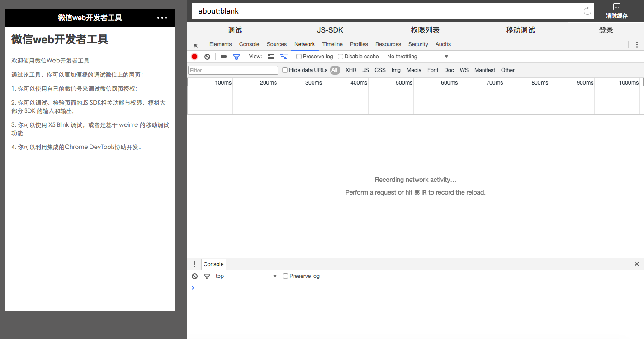Switch to large request rows view

point(271,57)
